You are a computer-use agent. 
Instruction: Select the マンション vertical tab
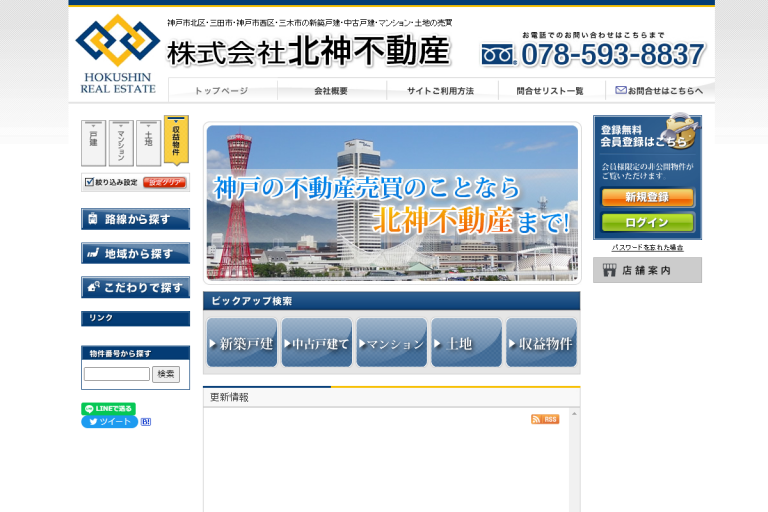[x=121, y=143]
